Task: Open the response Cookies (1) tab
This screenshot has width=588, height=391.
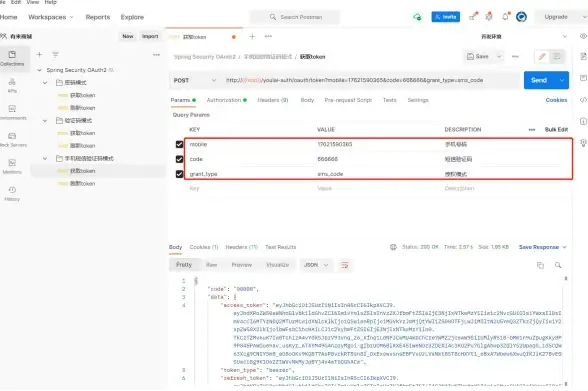Action: tap(204, 247)
